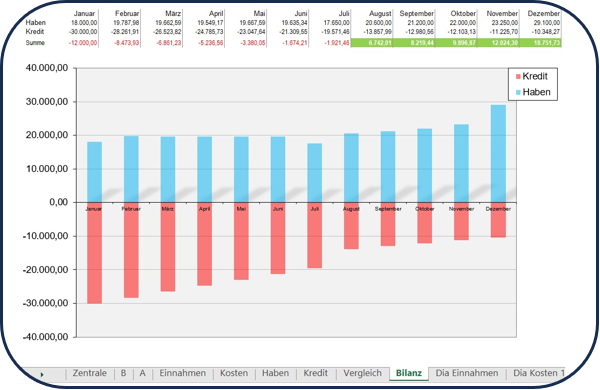Screen dimensions: 600x390
Task: Select the green Dezember Summe cell
Action: [540, 43]
